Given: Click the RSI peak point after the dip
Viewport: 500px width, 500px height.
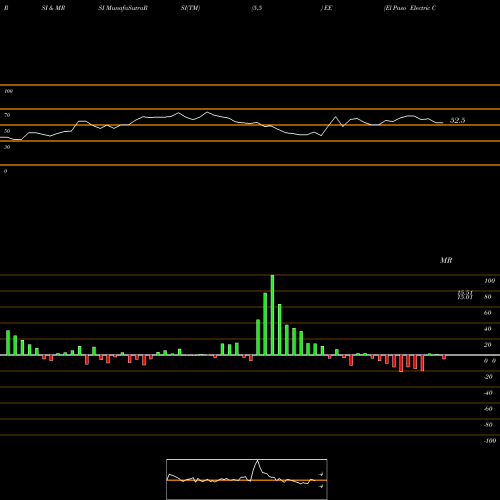Looking at the screenshot, I should (336, 117).
